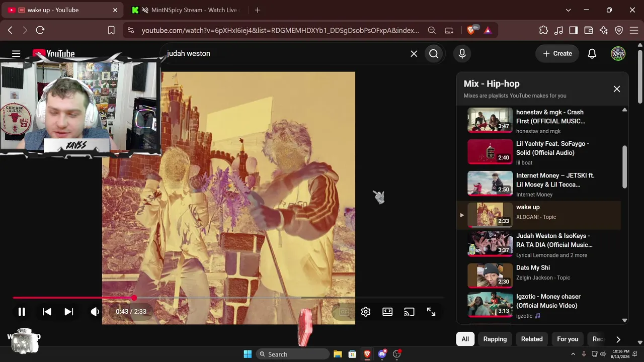Go back to the previous page
644x362 pixels.
tap(10, 30)
